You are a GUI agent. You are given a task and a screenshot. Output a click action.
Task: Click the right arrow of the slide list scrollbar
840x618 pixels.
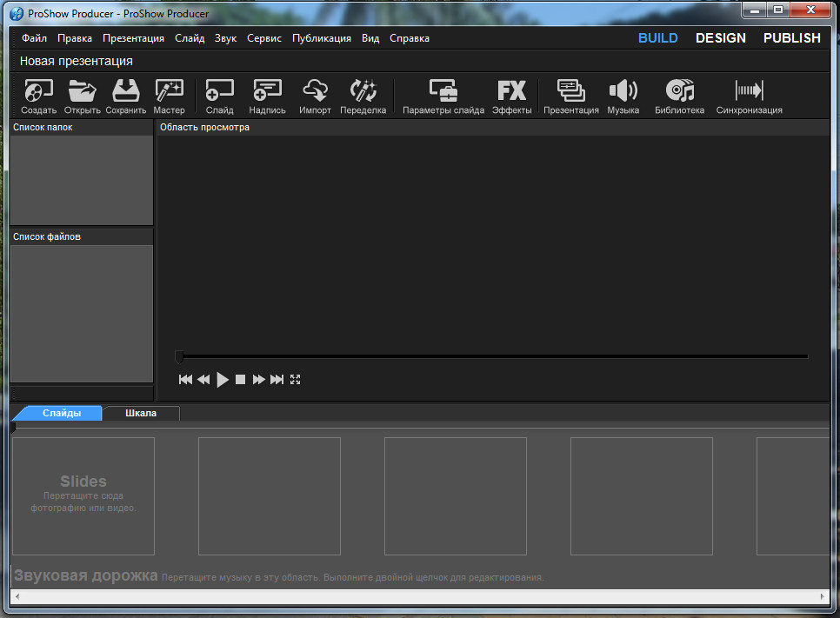click(823, 597)
